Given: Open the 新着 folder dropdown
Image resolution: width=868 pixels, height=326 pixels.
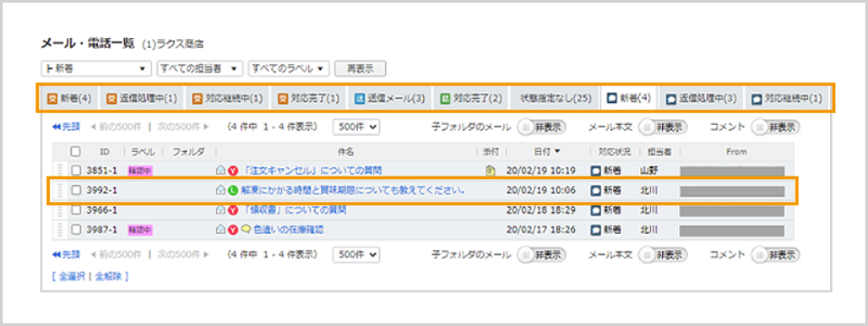Looking at the screenshot, I should (x=97, y=69).
